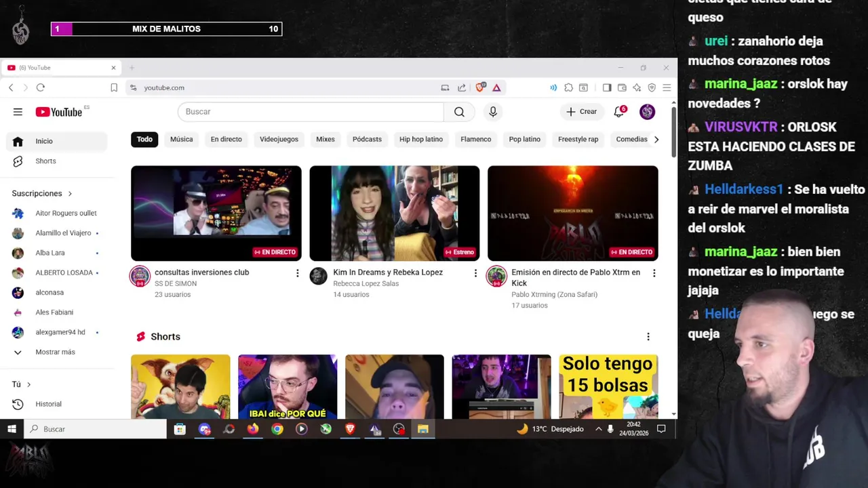Viewport: 868px width, 488px height.
Task: Open Firefox from the taskbar
Action: coord(253,429)
